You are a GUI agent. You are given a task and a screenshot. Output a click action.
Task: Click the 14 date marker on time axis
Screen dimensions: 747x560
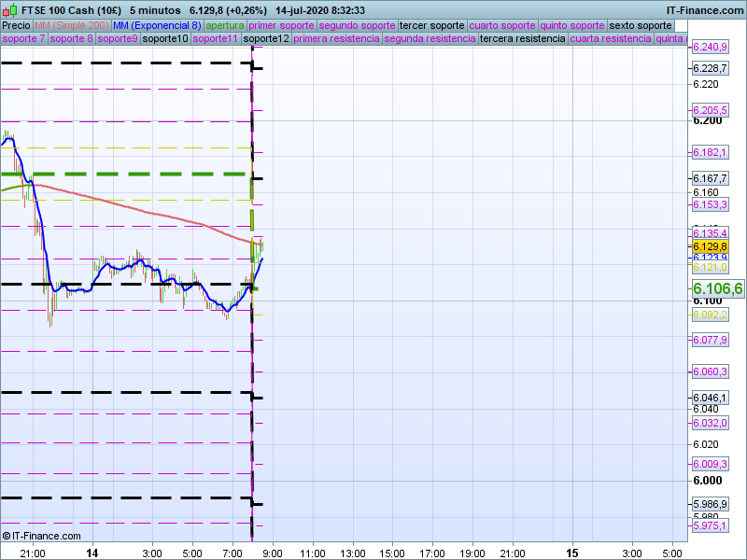point(92,553)
